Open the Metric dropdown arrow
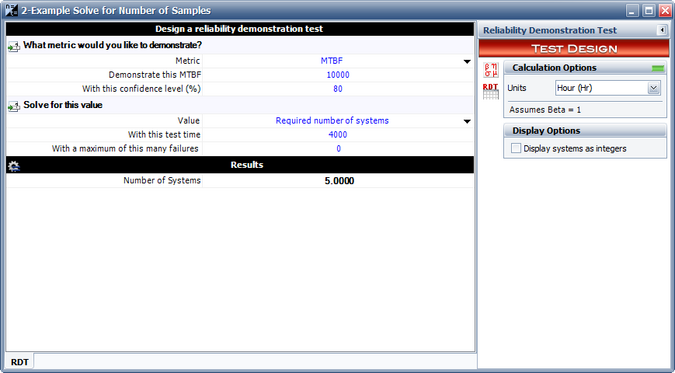Image resolution: width=675 pixels, height=373 pixels. click(467, 62)
